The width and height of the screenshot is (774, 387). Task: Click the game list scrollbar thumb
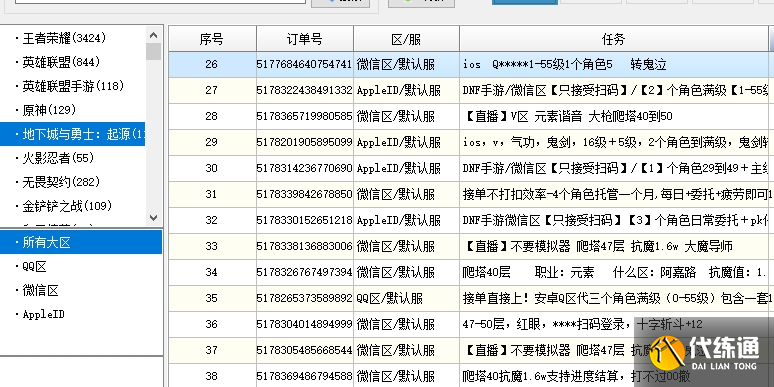point(154,51)
